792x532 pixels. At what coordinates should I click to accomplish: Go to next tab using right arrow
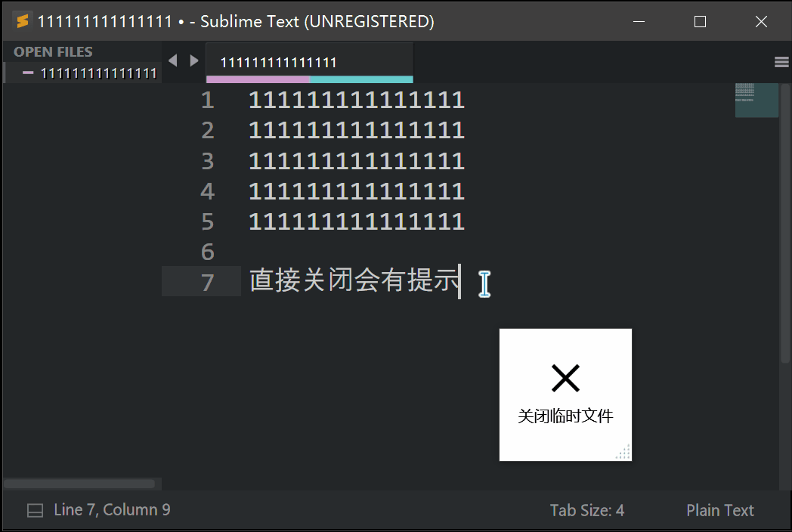(x=194, y=60)
